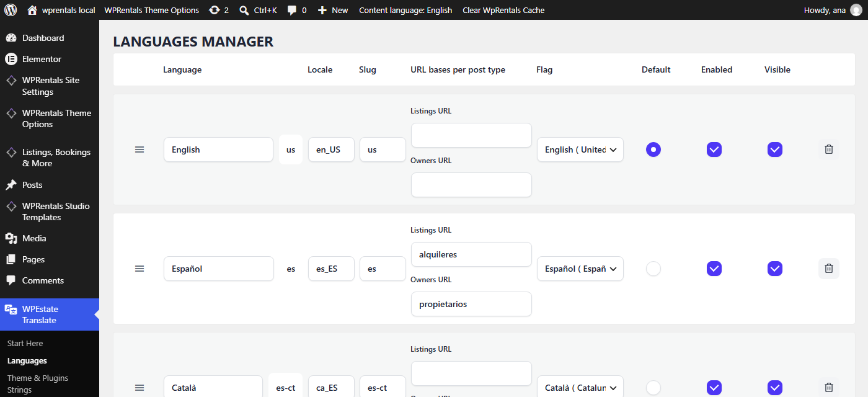Open Theme & Plugins Strings submenu
Image resolution: width=868 pixels, height=397 pixels.
coord(38,384)
